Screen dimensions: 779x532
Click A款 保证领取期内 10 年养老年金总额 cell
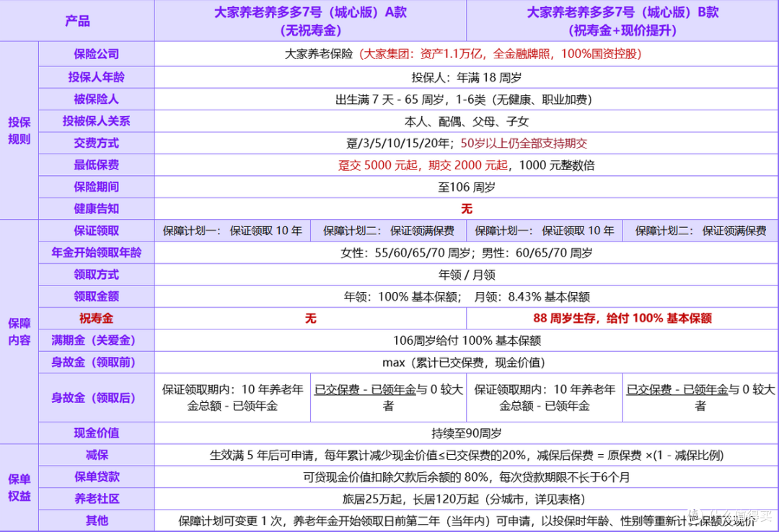pos(232,398)
